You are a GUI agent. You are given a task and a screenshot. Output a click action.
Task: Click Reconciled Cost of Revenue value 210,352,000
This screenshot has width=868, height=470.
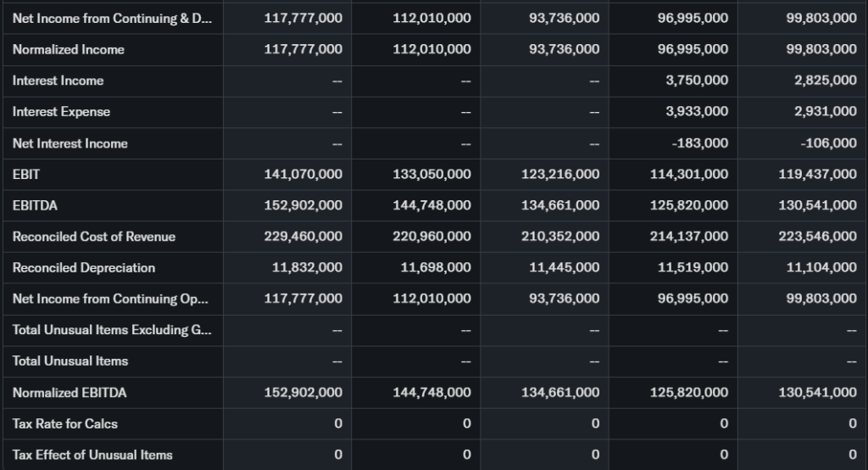(x=560, y=237)
